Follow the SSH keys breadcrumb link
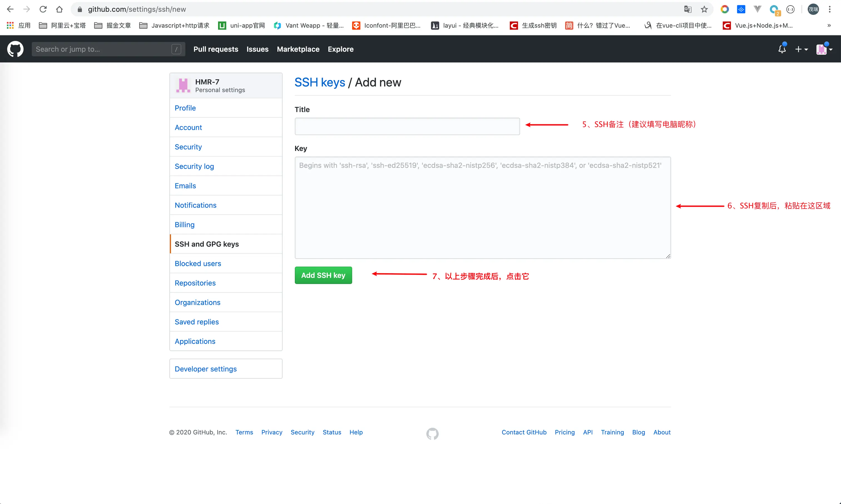The height and width of the screenshot is (504, 841). pyautogui.click(x=319, y=83)
